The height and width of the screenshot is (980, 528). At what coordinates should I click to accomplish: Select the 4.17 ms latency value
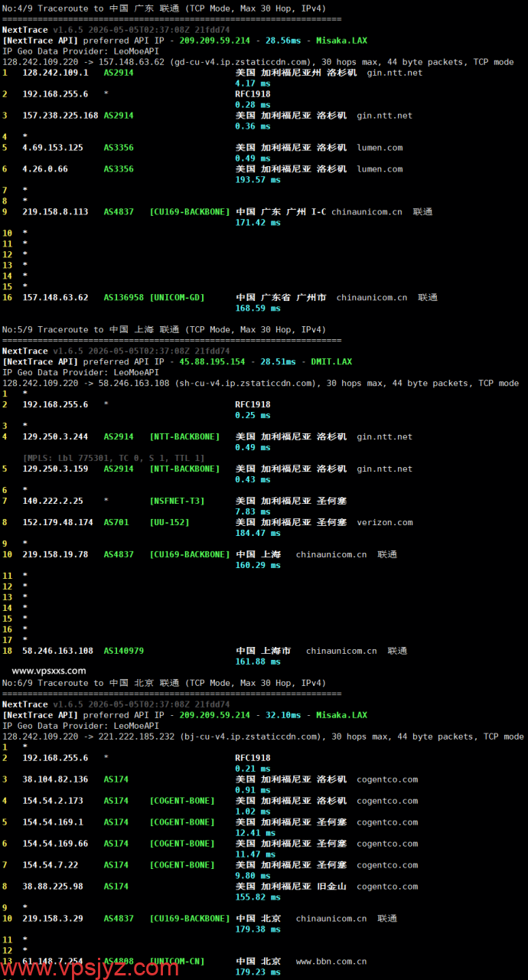253,83
